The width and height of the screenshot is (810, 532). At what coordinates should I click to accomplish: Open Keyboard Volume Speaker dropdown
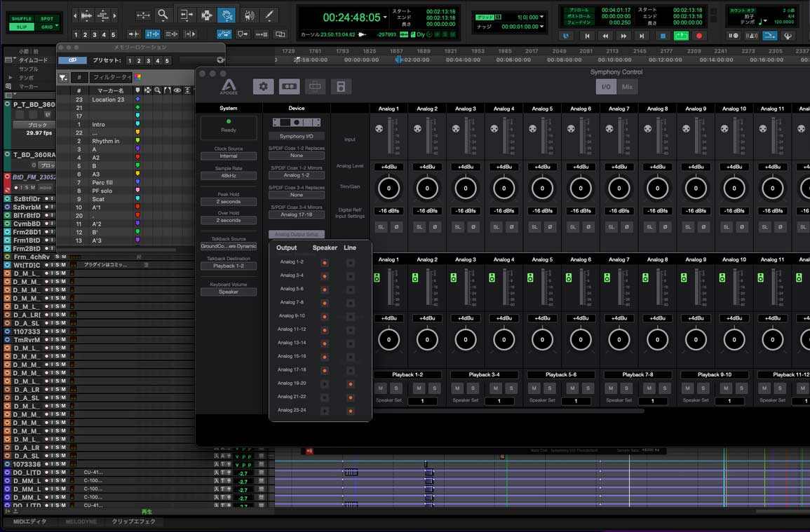point(229,292)
